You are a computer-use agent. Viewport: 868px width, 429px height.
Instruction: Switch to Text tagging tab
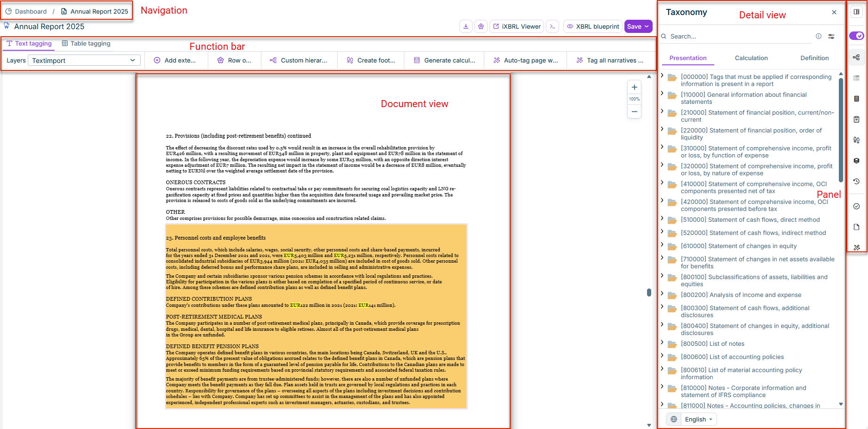[29, 44]
